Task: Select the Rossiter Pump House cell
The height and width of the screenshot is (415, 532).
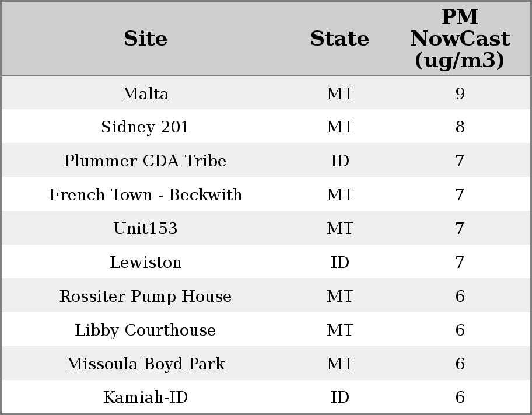Action: tap(145, 297)
